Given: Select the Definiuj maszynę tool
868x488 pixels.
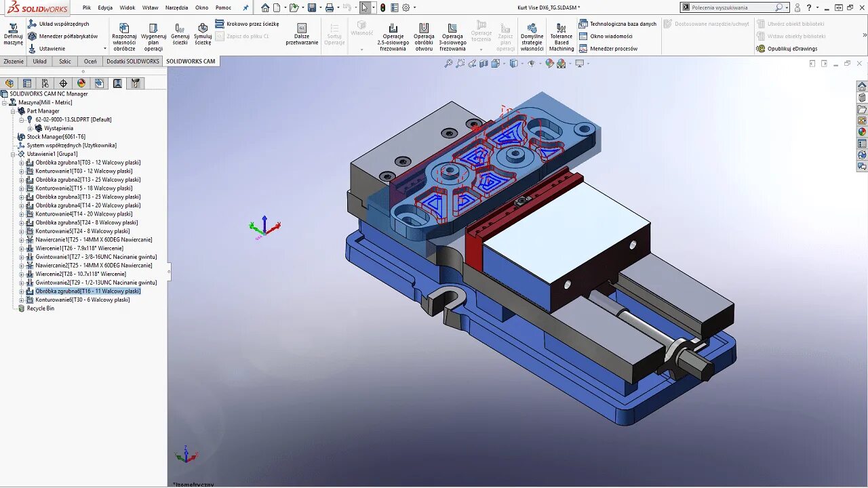Looking at the screenshot, I should (x=13, y=32).
